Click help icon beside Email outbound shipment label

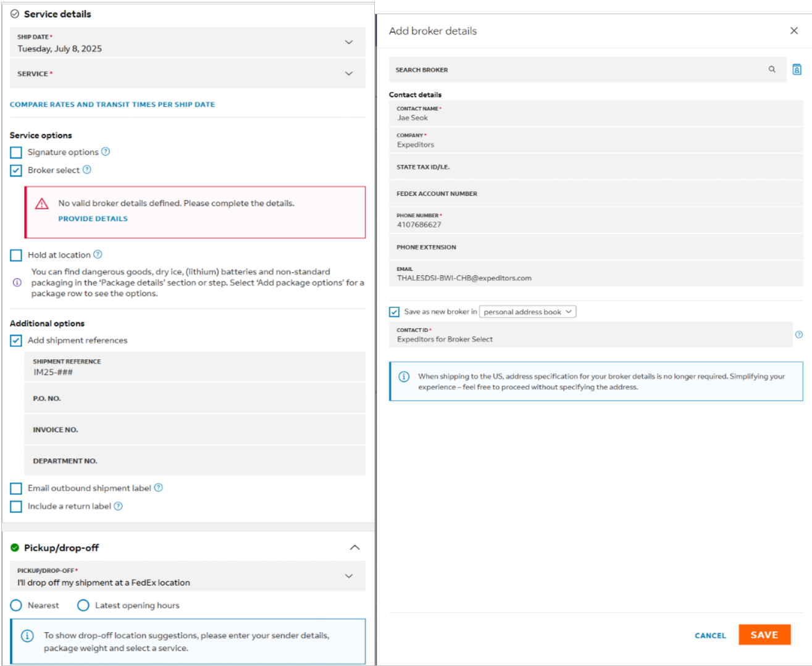(159, 488)
